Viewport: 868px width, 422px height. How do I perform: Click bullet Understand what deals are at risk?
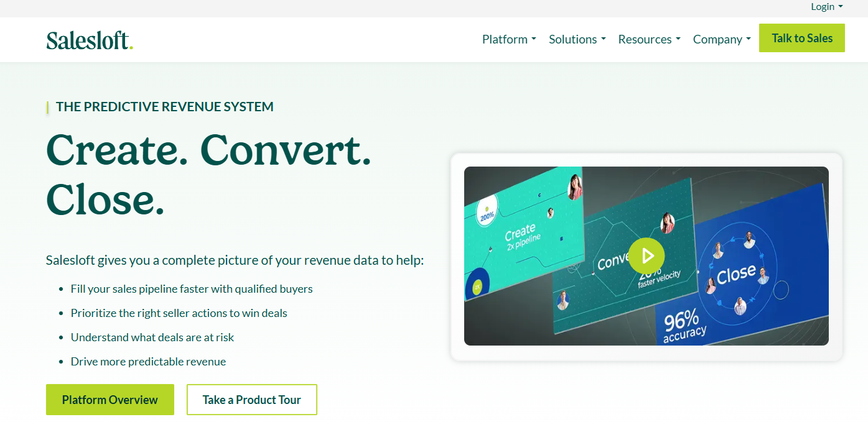[152, 337]
